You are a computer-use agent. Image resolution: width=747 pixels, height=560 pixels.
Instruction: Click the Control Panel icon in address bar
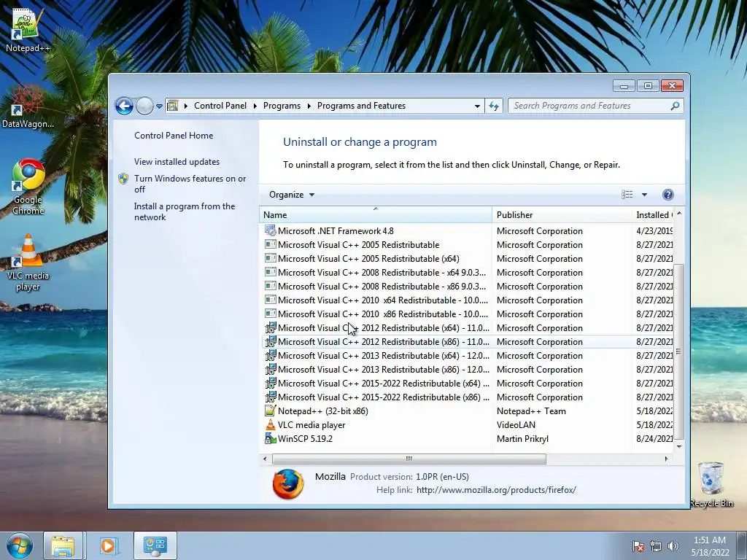coord(172,106)
